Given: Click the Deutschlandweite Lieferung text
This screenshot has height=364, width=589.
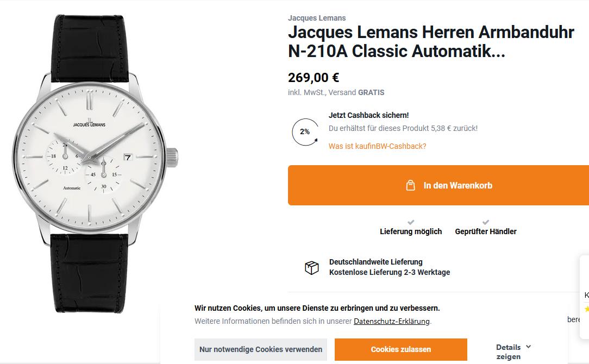Looking at the screenshot, I should (375, 262).
